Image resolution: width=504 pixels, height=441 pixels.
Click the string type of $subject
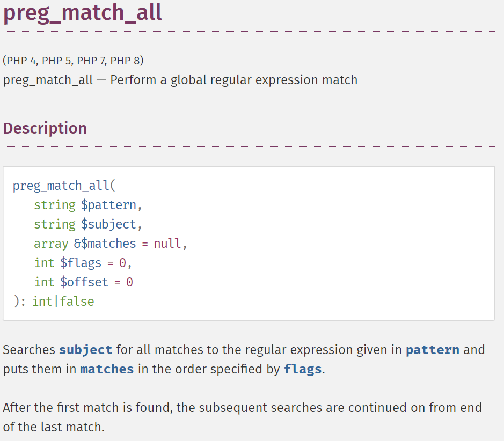pyautogui.click(x=55, y=224)
